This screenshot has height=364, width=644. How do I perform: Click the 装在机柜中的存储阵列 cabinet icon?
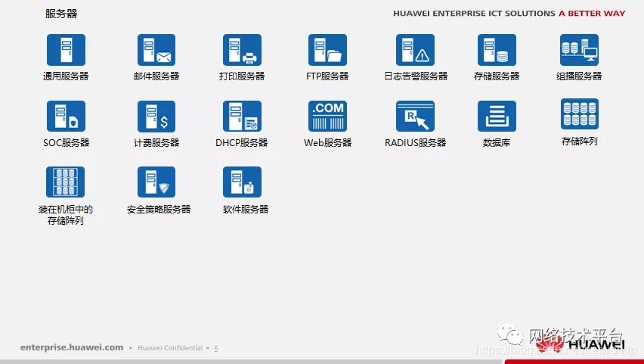click(x=65, y=182)
